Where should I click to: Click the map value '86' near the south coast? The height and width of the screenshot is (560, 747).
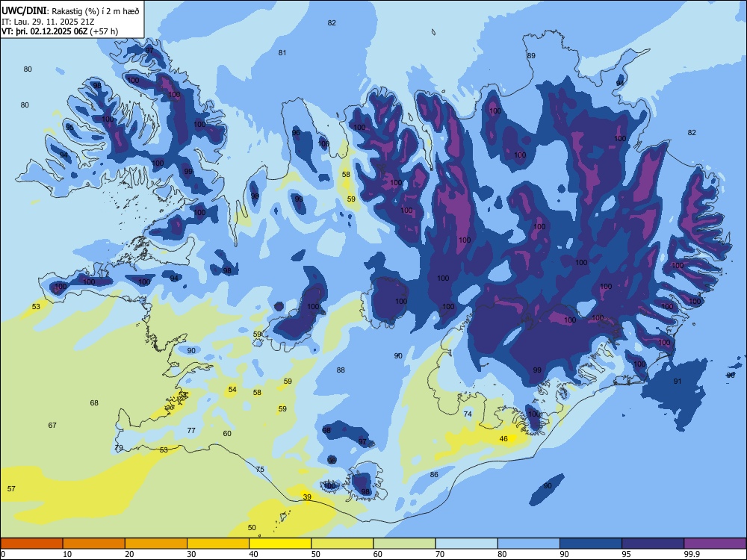[x=434, y=474]
